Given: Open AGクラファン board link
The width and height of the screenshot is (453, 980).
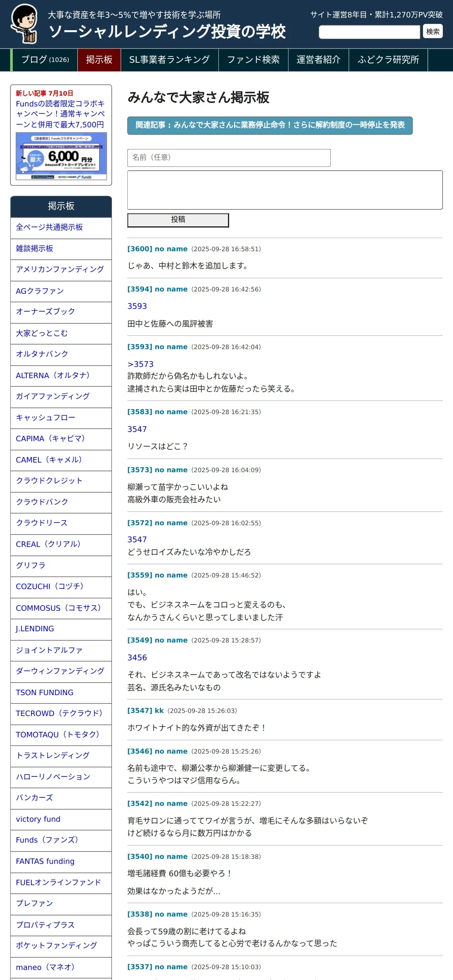Looking at the screenshot, I should point(61,291).
